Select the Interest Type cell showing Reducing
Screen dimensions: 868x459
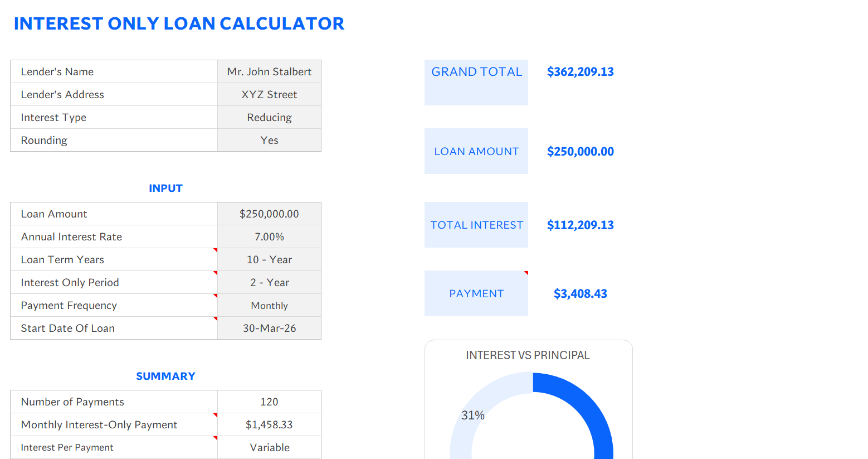coord(269,117)
